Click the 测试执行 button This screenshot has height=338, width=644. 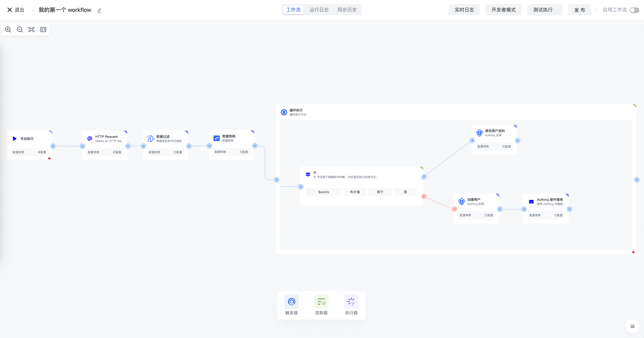coord(543,10)
